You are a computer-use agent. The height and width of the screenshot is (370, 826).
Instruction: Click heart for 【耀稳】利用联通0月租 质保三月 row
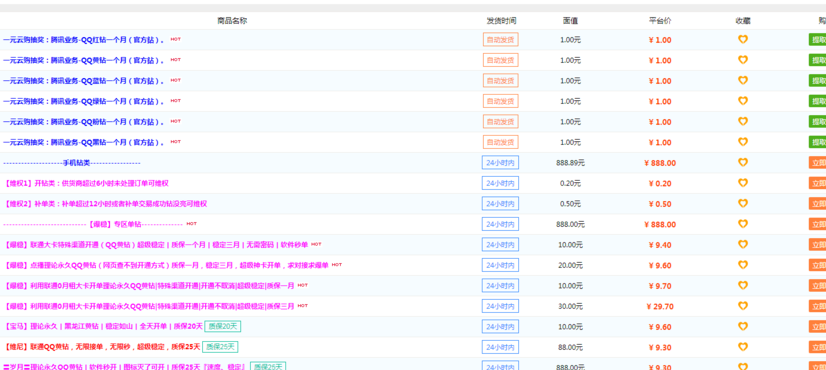pyautogui.click(x=743, y=306)
